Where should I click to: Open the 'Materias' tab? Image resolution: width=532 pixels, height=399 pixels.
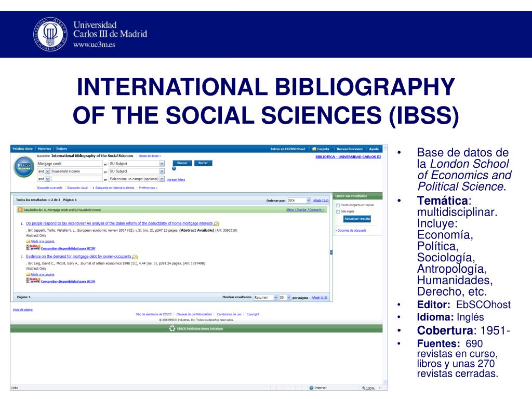45,149
